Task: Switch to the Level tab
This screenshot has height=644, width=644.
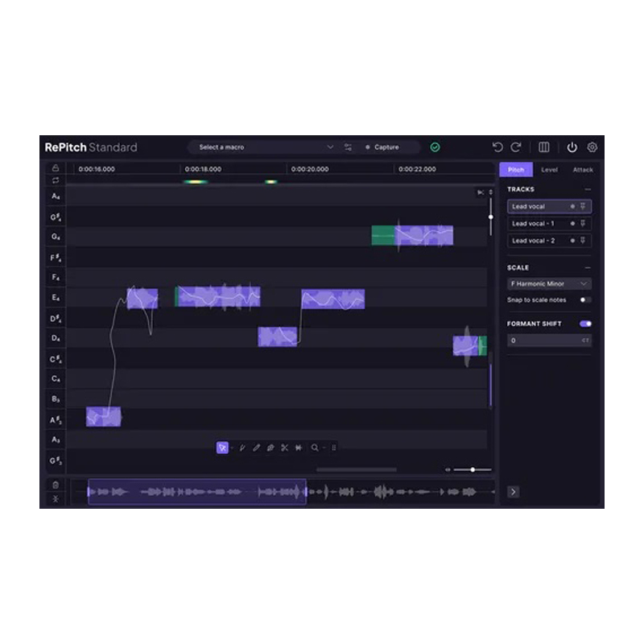Action: [549, 170]
